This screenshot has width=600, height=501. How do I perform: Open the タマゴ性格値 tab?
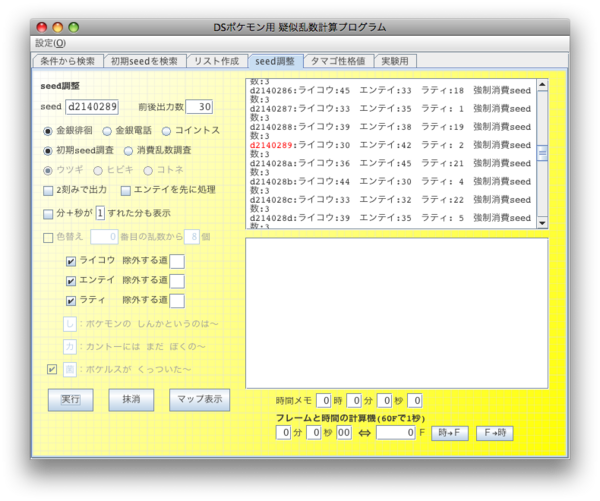point(338,61)
